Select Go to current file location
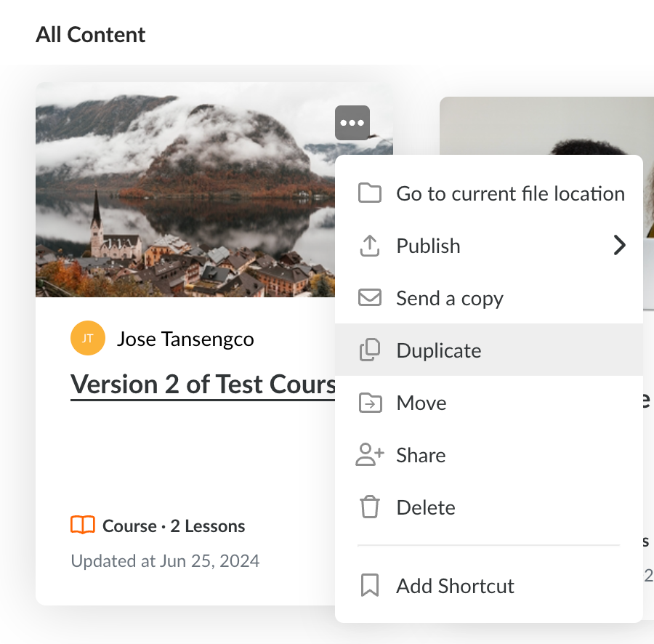654x644 pixels. [510, 194]
